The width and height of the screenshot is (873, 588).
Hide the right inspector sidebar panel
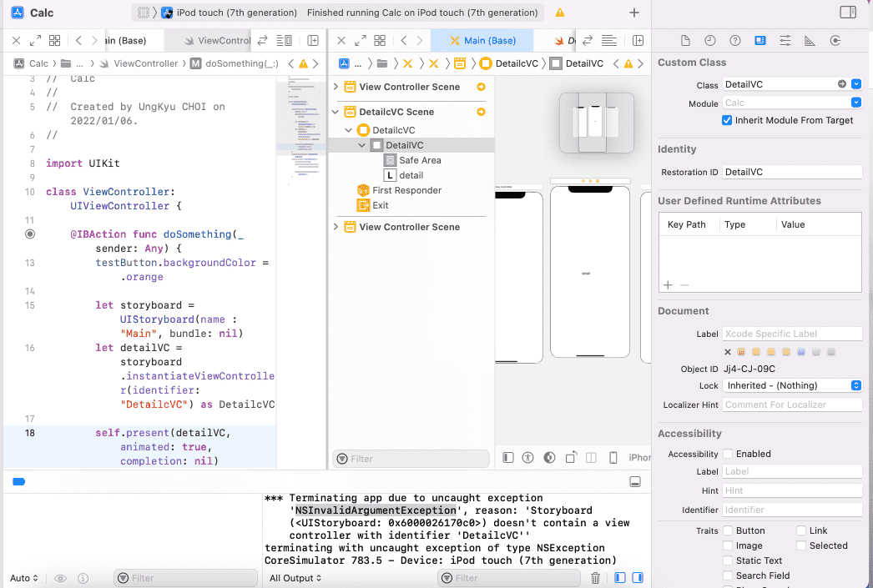[848, 13]
